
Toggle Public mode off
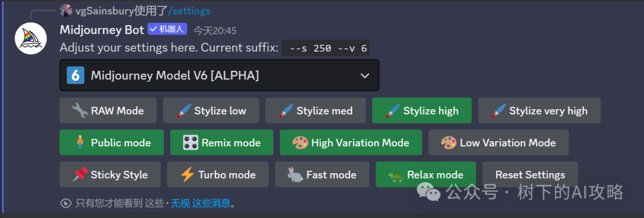[x=112, y=143]
